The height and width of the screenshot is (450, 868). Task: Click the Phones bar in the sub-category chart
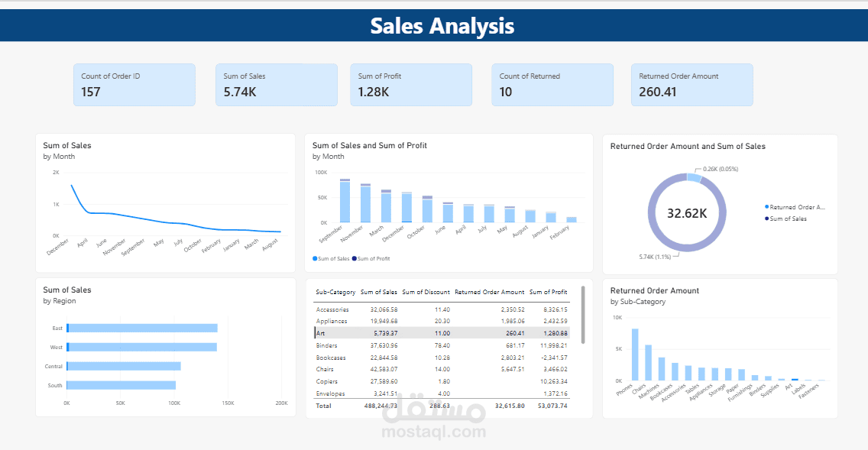tap(635, 354)
